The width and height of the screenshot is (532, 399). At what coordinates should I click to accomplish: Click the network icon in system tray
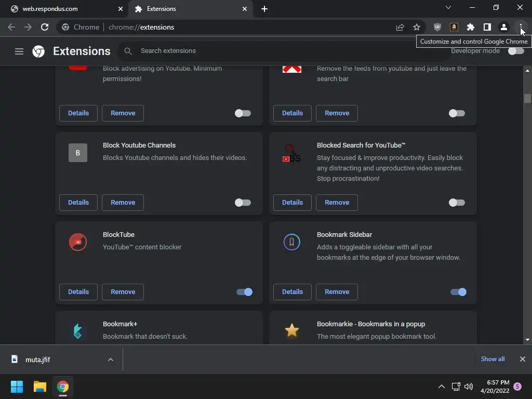(x=456, y=387)
